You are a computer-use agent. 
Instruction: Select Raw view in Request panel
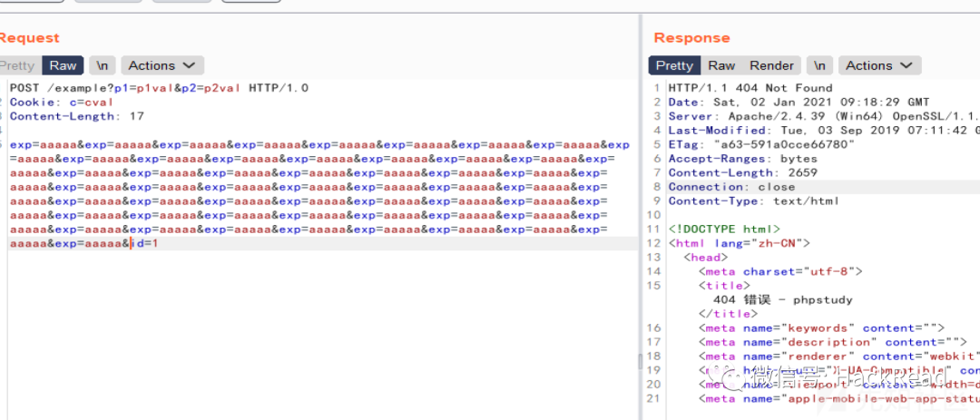(64, 65)
